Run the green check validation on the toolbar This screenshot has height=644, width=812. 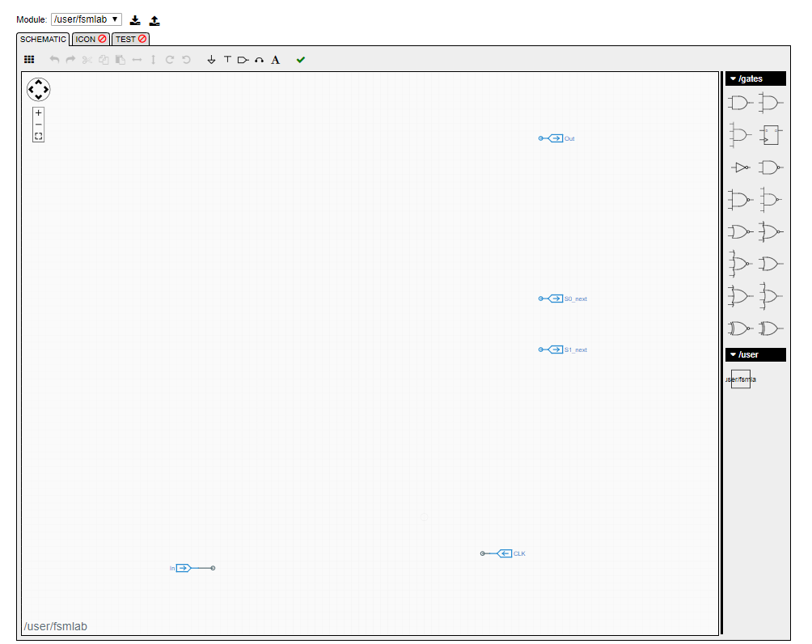pos(300,59)
